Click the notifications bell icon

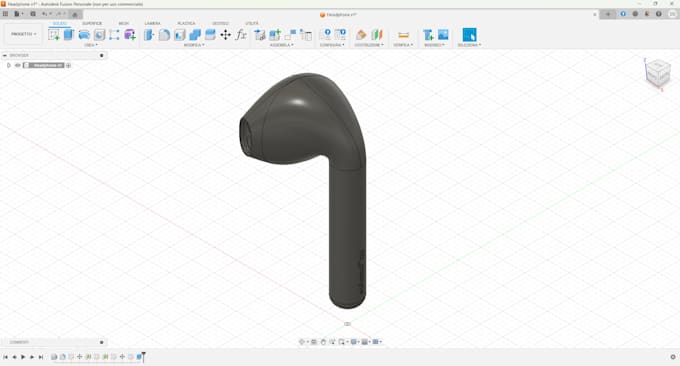(x=647, y=14)
